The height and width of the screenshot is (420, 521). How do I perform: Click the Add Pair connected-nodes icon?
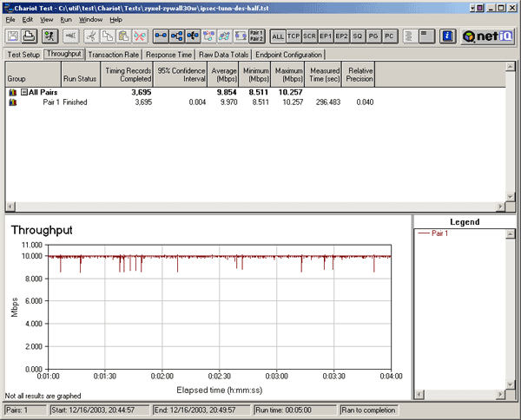[x=161, y=36]
